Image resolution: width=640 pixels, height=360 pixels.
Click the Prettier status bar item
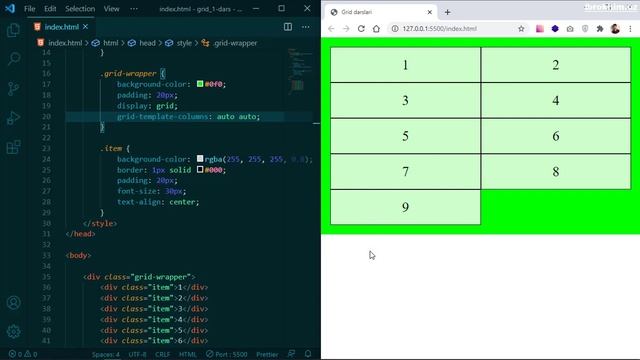[267, 354]
